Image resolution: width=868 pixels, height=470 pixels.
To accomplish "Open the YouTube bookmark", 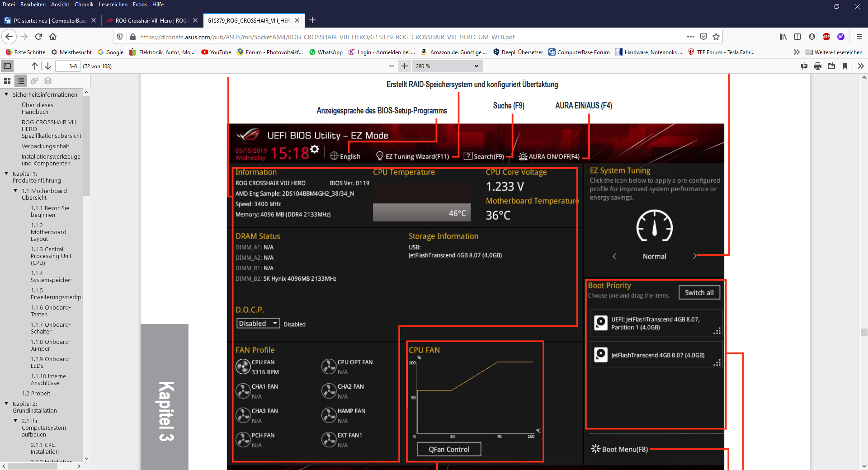I will coord(216,52).
